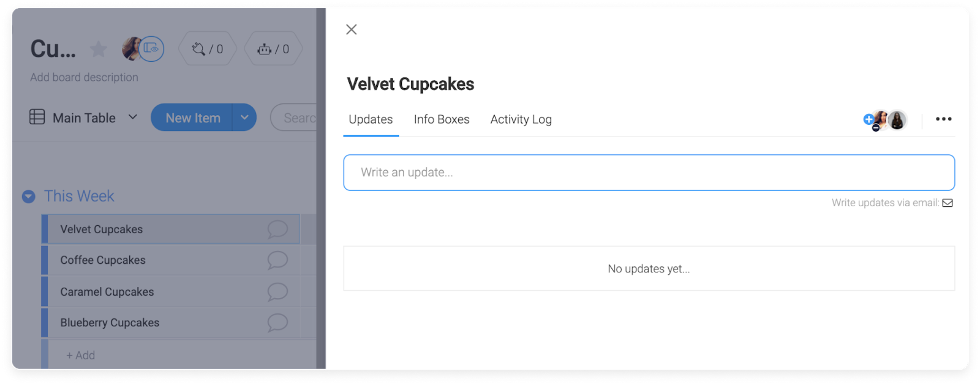The height and width of the screenshot is (385, 980).
Task: Open the Coffee Cupcakes conversation bubble
Action: click(x=277, y=260)
